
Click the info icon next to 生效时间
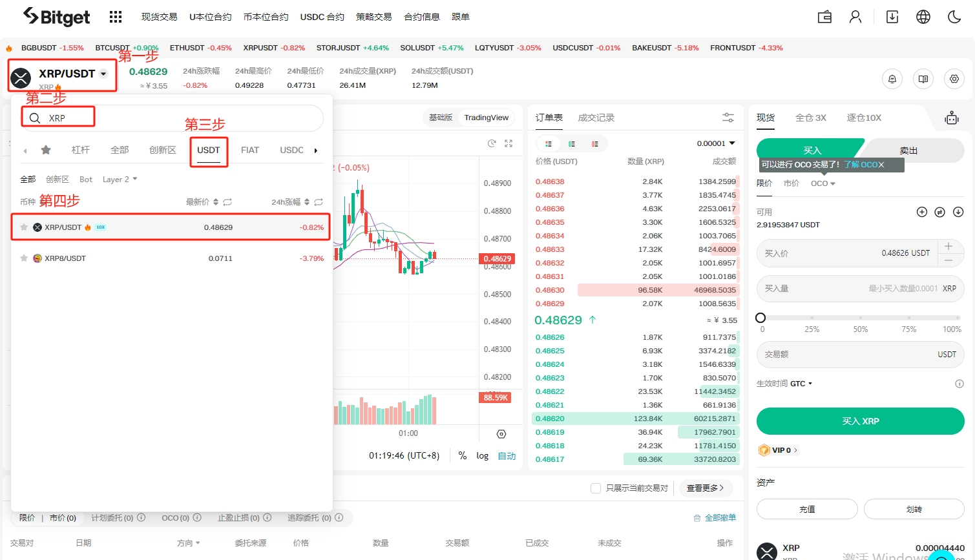click(x=959, y=384)
